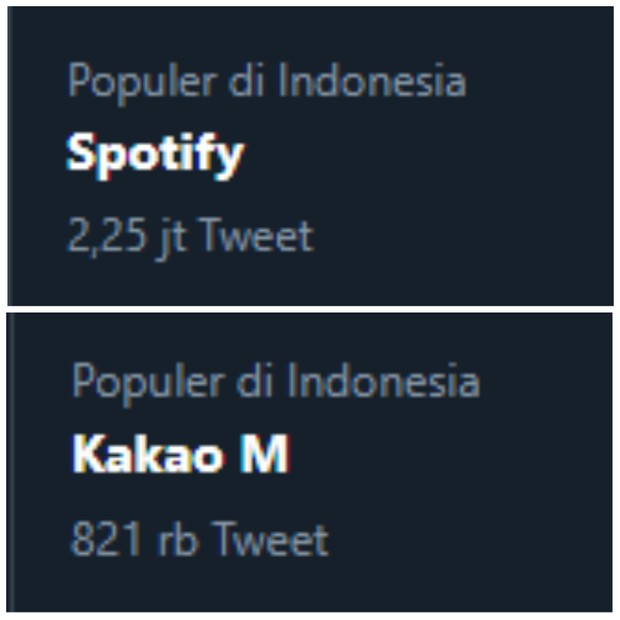Click the "821 rb" number
This screenshot has height=620, width=620.
point(125,540)
